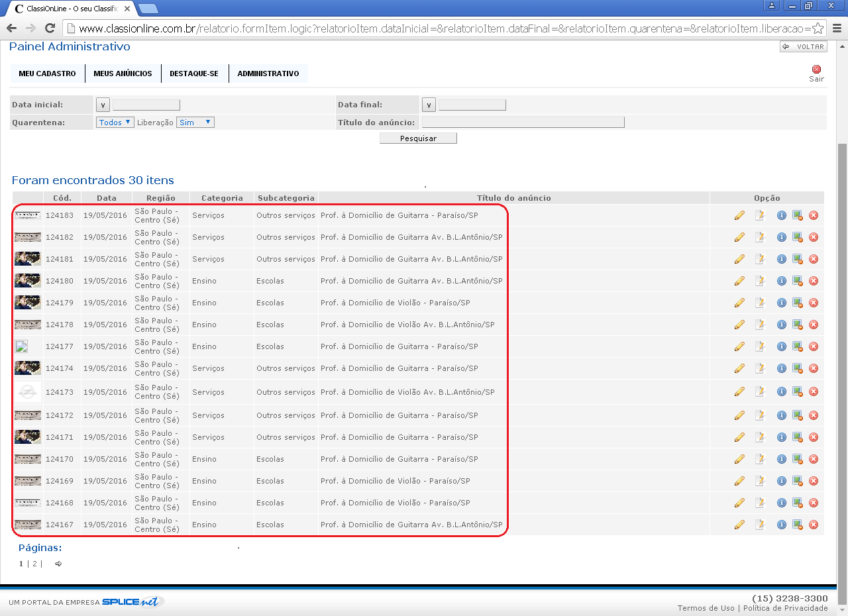Click the next-page arrow in Páginas

pos(58,564)
